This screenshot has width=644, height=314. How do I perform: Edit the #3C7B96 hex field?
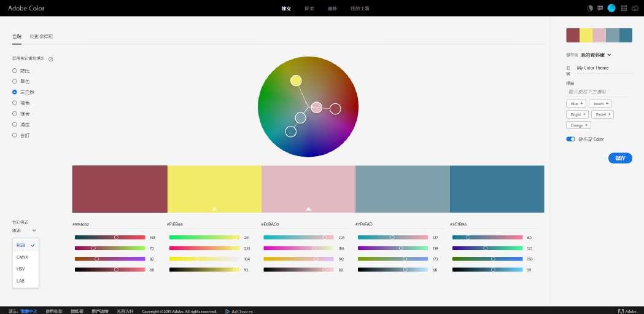494,224
